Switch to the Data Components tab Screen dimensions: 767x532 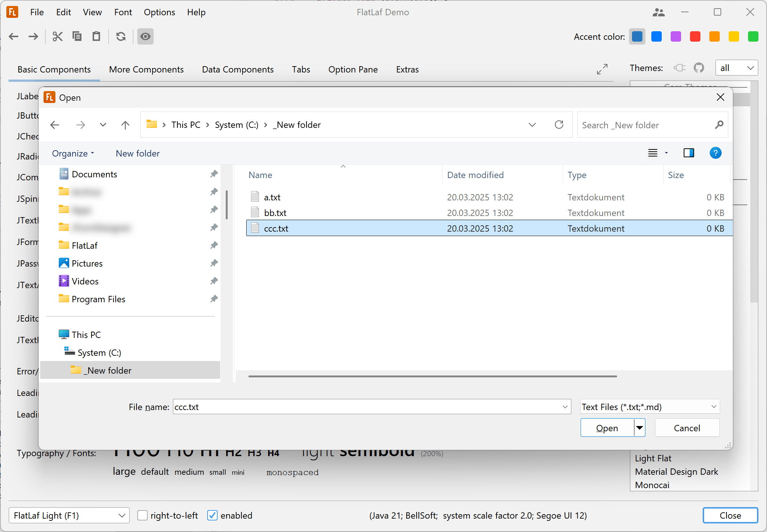[238, 70]
